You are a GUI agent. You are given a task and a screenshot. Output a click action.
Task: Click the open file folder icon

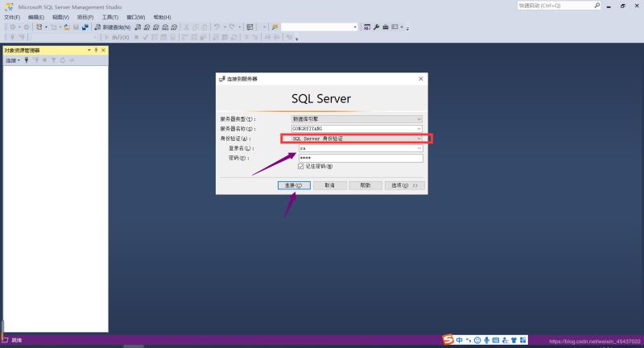click(x=67, y=27)
